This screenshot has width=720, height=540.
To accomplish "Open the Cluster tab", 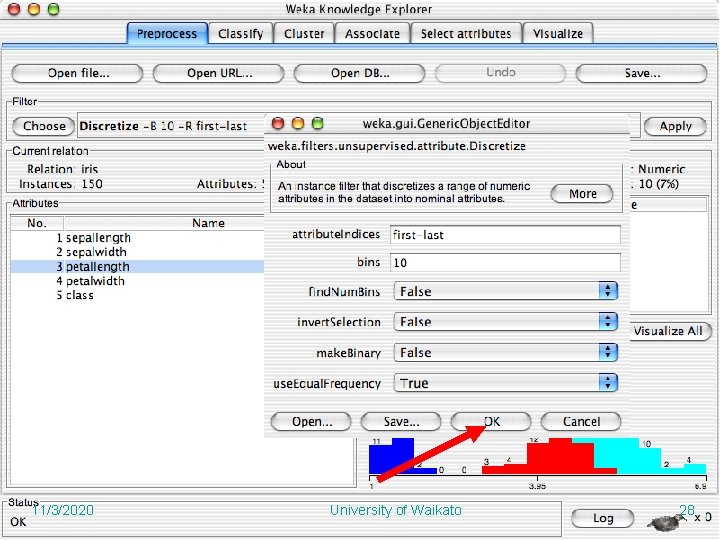I will [x=304, y=34].
